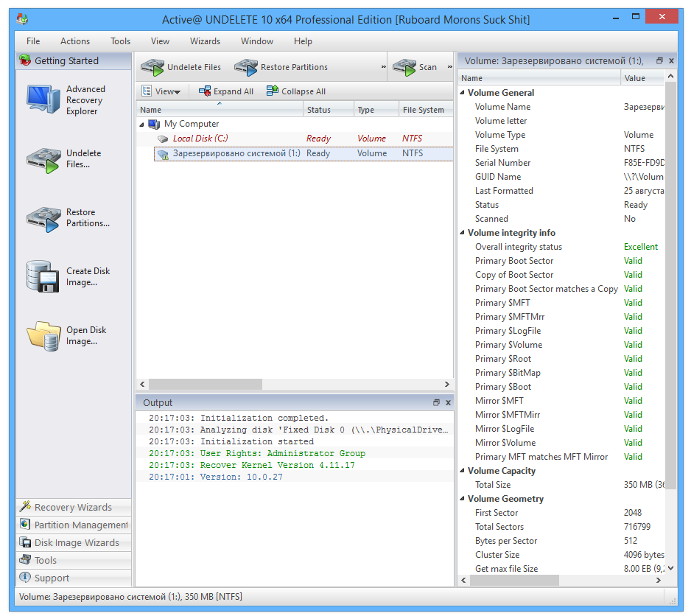Sort device list by Name column
This screenshot has height=616, width=691.
point(220,109)
